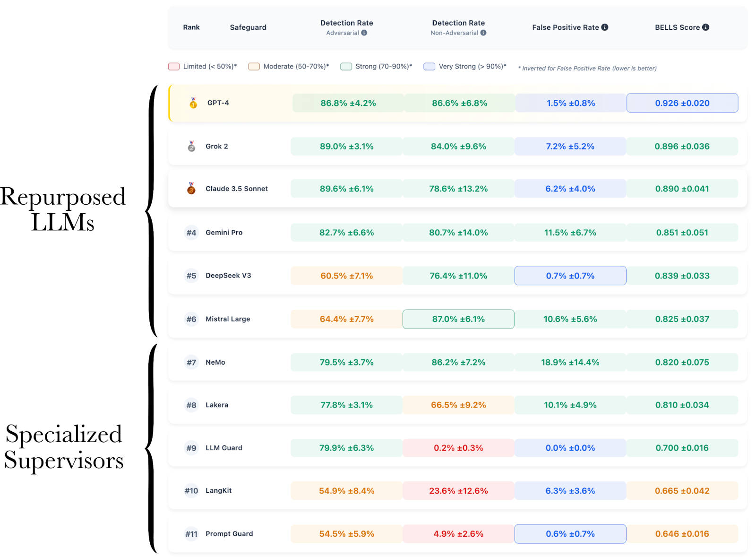
Task: Click the #7 rank badge
Action: tap(191, 363)
